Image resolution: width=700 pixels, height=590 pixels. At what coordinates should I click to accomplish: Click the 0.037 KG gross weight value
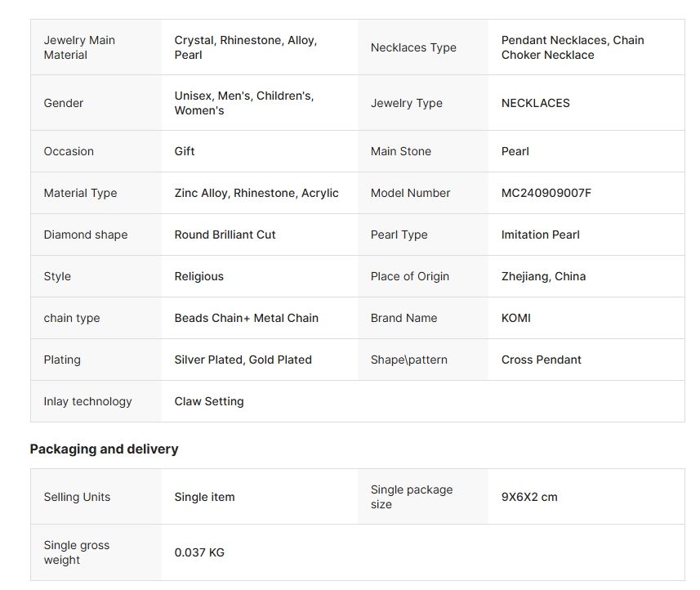click(199, 552)
